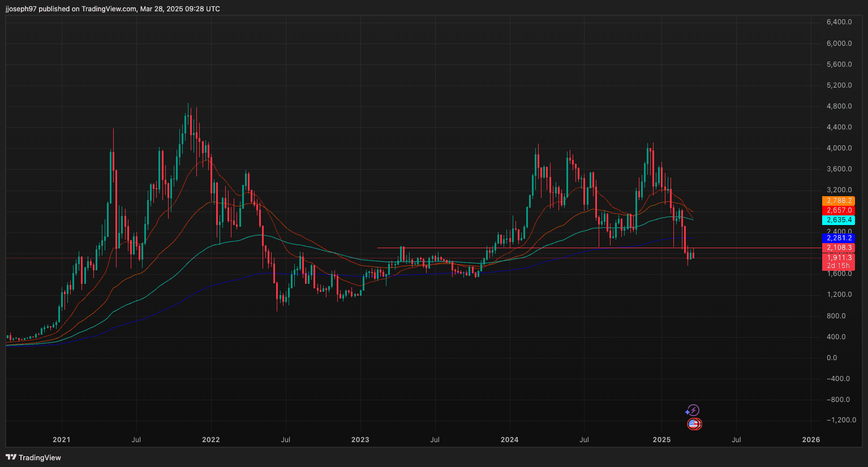Screen dimensions: 868x467
Task: Click the cyan 2,635.4 price label
Action: tap(838, 220)
